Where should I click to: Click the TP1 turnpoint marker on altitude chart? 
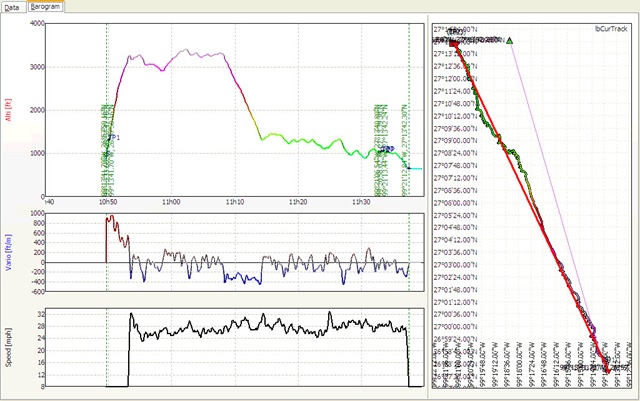click(114, 137)
